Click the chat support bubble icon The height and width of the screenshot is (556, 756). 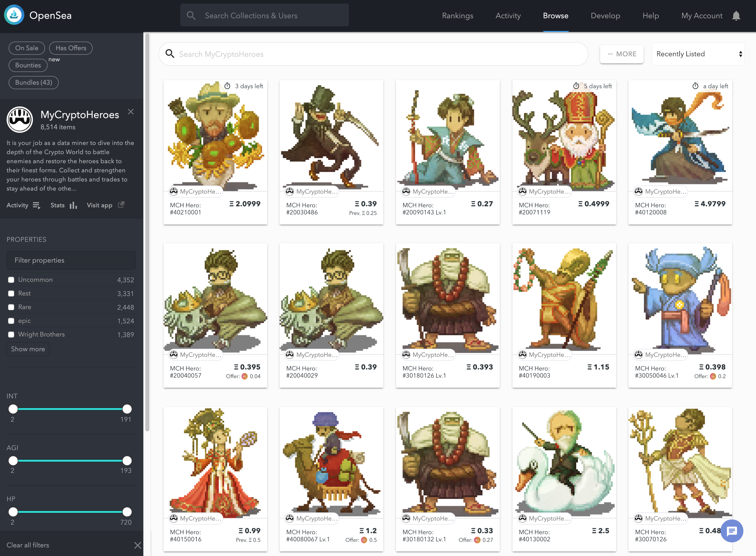coord(732,531)
